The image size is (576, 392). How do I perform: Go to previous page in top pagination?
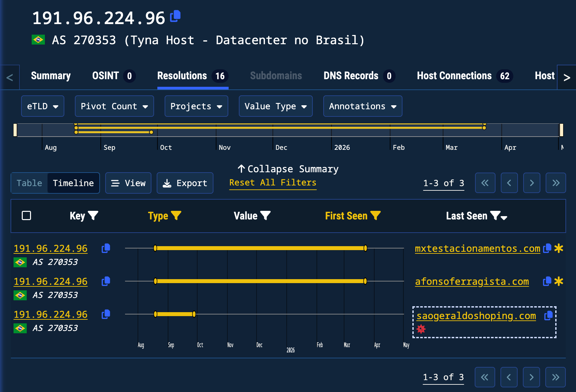click(x=509, y=183)
